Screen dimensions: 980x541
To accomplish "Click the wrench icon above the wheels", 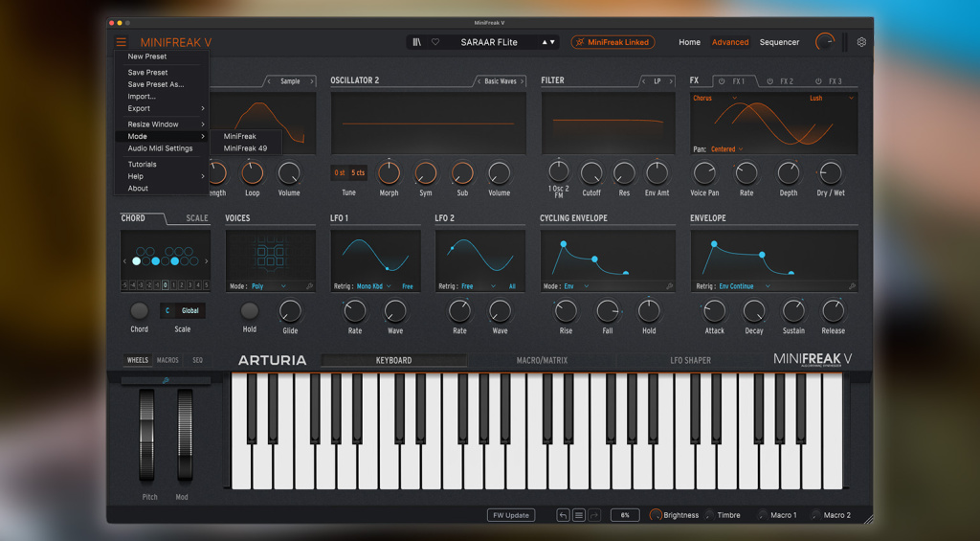I will (166, 380).
